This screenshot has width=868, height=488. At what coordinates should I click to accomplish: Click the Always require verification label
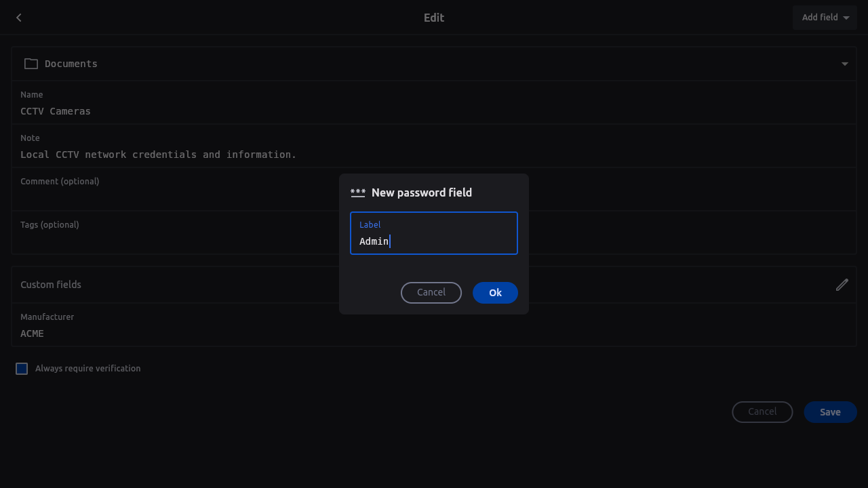88,369
